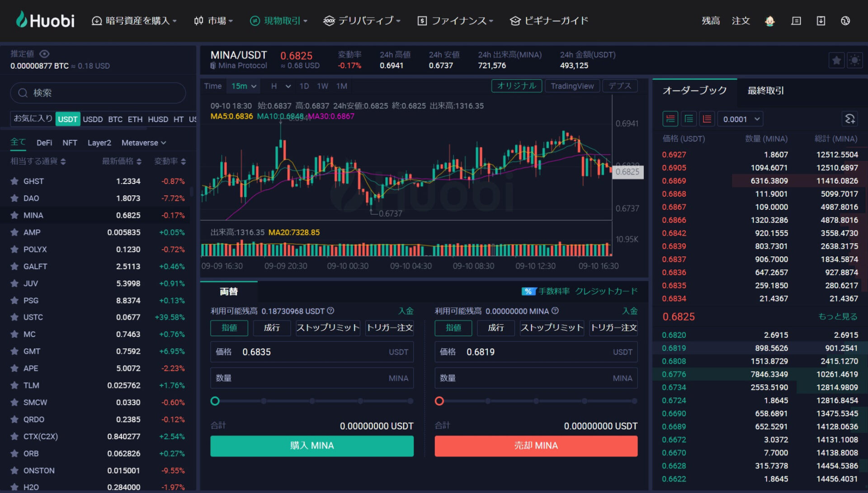Click the help icon beside USDT balance
868x493 pixels.
[x=330, y=311]
